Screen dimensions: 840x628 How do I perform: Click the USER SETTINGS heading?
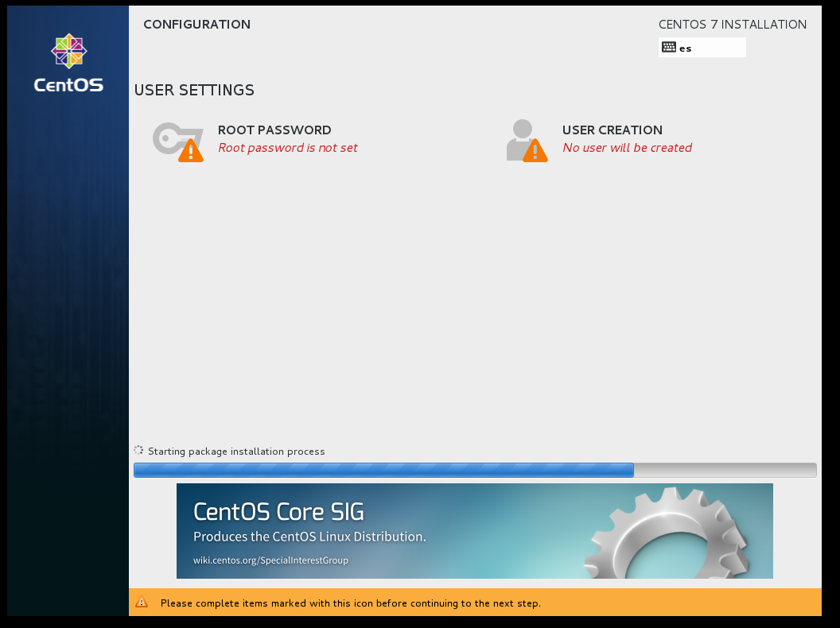(x=194, y=90)
